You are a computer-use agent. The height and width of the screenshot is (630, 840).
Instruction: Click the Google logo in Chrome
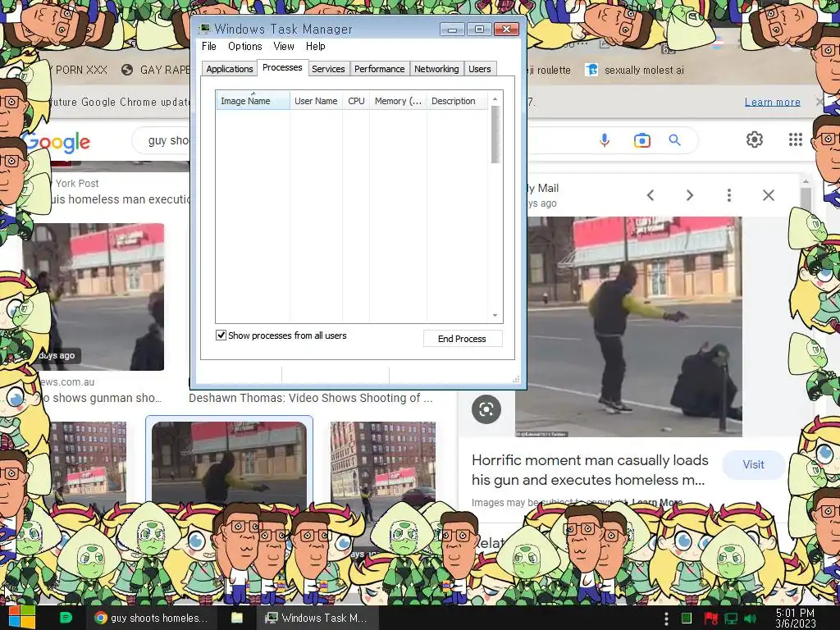58,142
